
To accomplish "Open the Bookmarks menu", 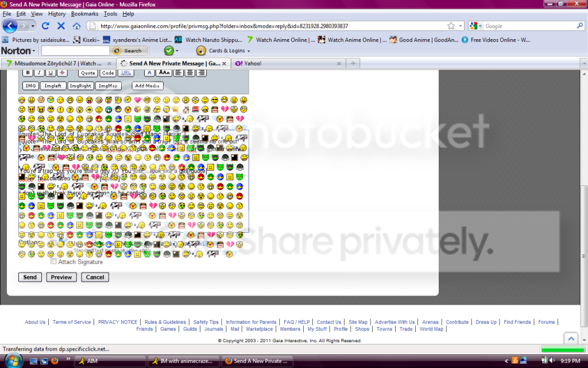I will (x=84, y=14).
